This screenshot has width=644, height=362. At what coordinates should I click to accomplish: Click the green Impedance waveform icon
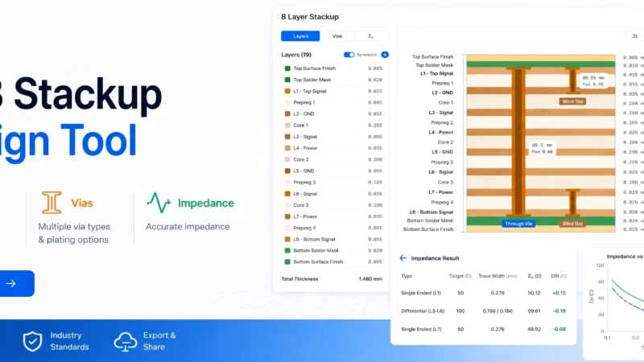click(x=159, y=203)
